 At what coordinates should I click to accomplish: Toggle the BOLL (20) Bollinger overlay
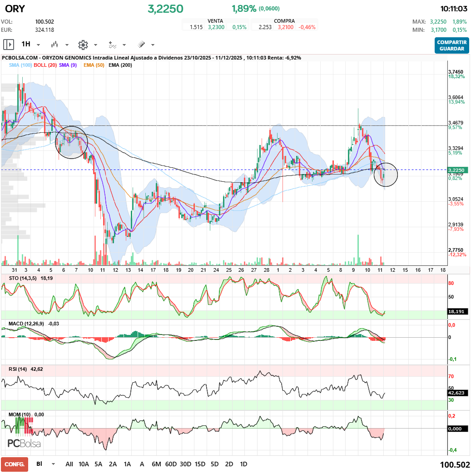click(45, 65)
